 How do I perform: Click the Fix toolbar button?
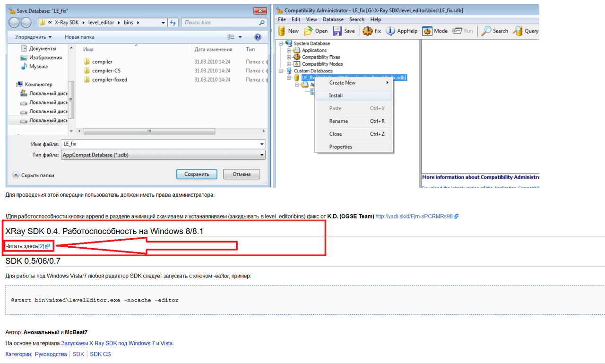(372, 31)
